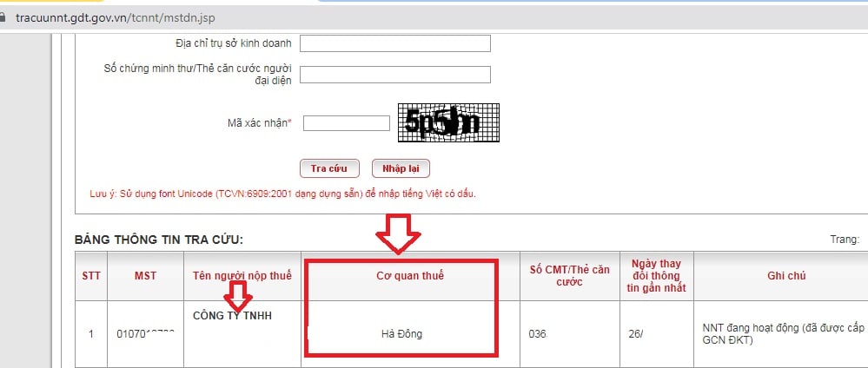Click the Tra cứu button
The width and height of the screenshot is (868, 368).
[329, 168]
